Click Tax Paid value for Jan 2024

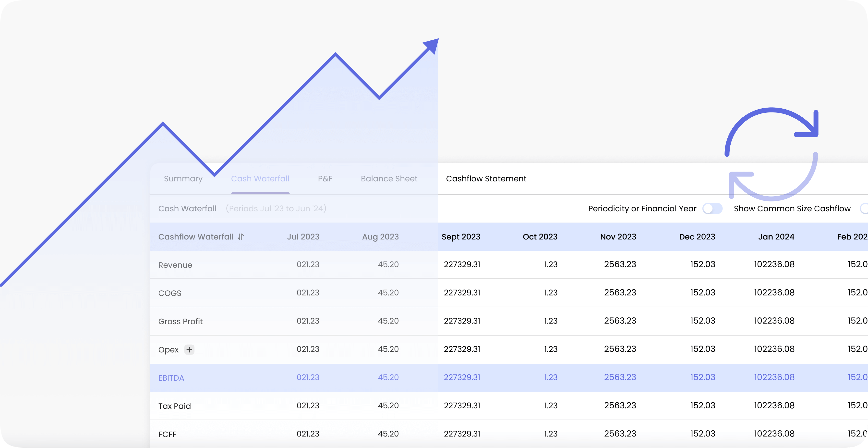coord(774,406)
